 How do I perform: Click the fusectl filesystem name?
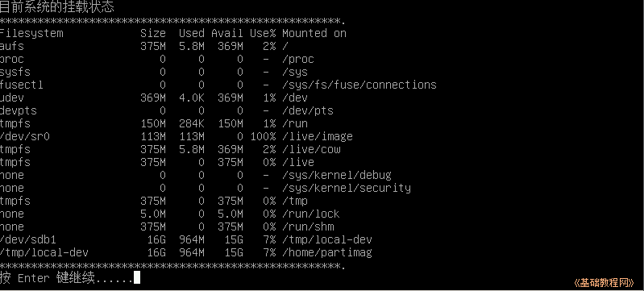tap(21, 85)
